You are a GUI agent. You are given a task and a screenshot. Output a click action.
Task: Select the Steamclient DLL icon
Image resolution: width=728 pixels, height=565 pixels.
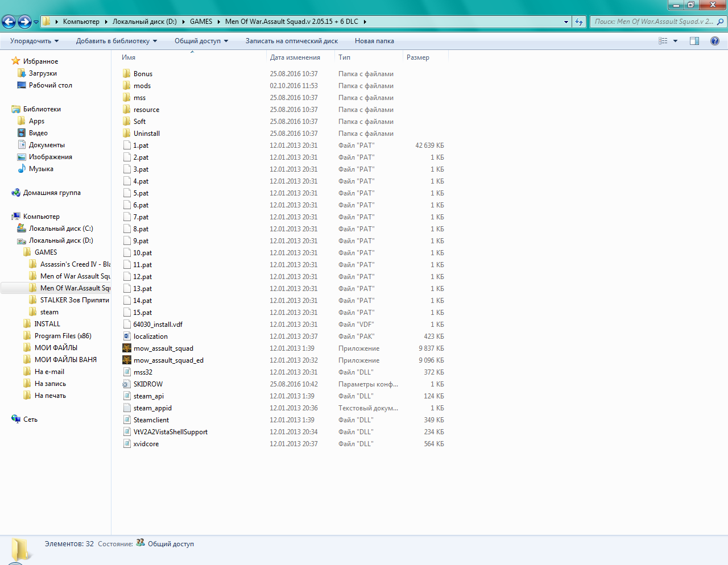[127, 420]
